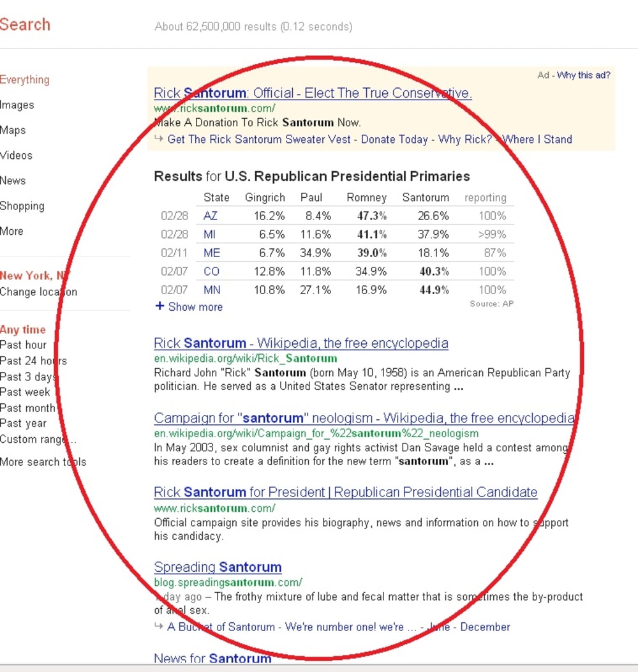638x672 pixels.
Task: Switch to News results
Action: click(x=13, y=181)
